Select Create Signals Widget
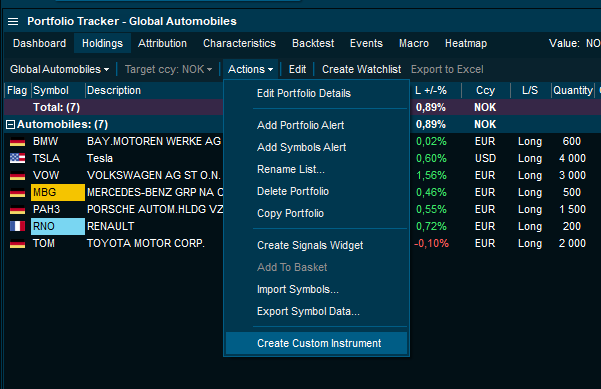The width and height of the screenshot is (601, 389). tap(316, 245)
